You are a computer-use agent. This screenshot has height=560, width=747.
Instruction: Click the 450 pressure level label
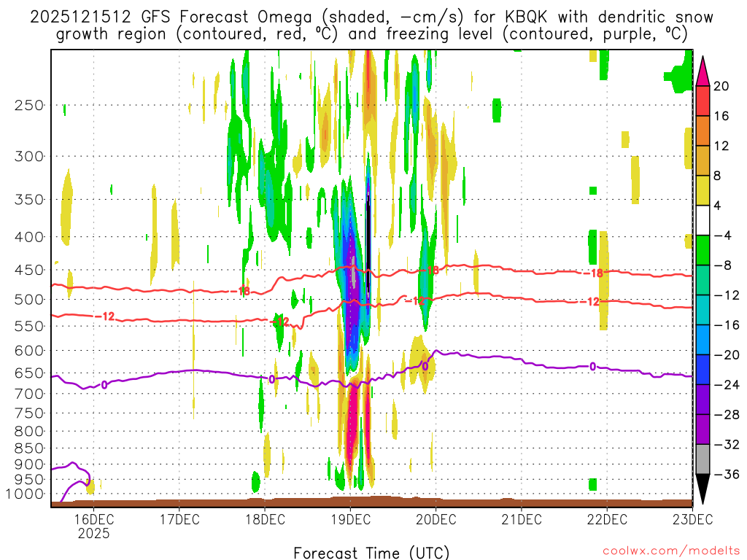click(x=29, y=270)
